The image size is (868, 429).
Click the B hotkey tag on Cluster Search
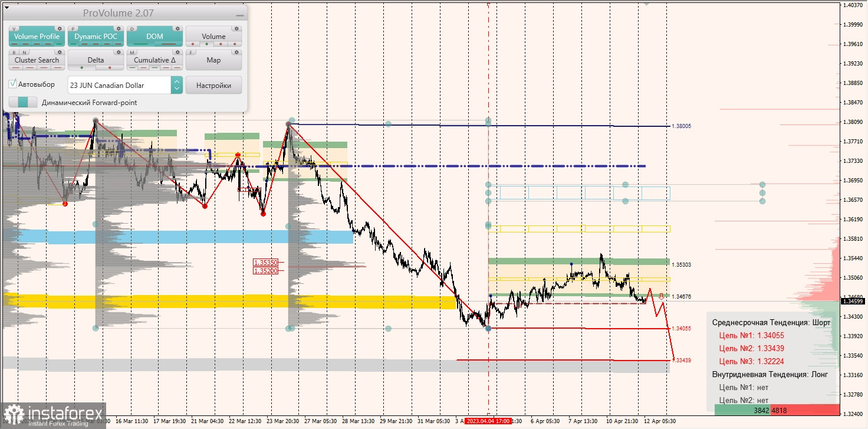(14, 53)
